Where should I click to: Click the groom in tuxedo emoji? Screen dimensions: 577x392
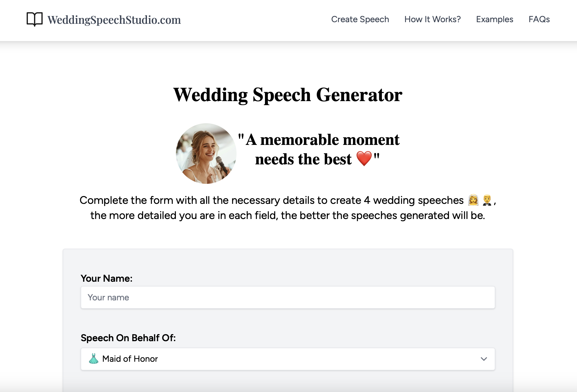point(487,200)
